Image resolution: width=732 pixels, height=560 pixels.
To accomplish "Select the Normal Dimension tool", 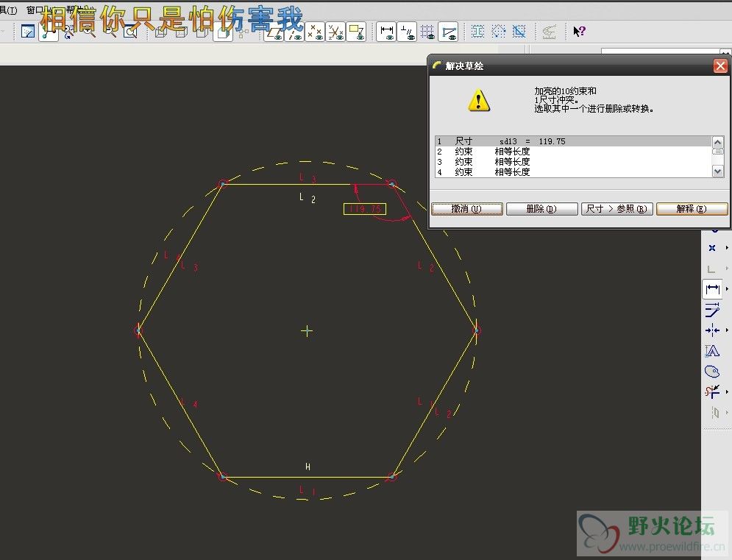I will (712, 289).
